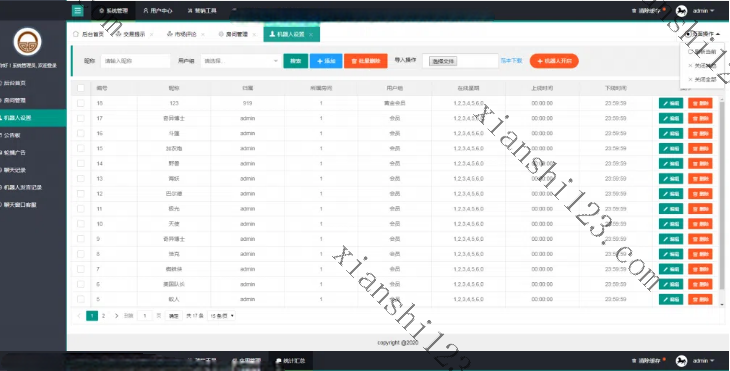Click the brown circular logo avatar

click(x=27, y=41)
